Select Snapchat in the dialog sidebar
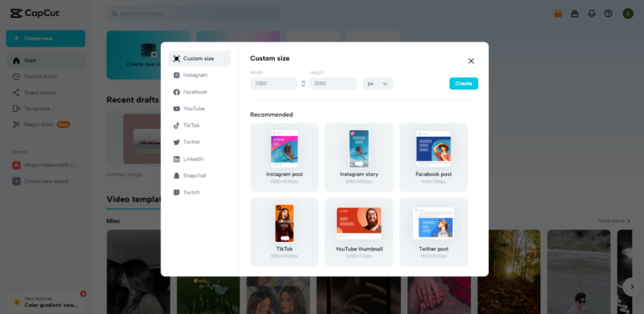Viewport: 644px width, 314px height. 199,175
